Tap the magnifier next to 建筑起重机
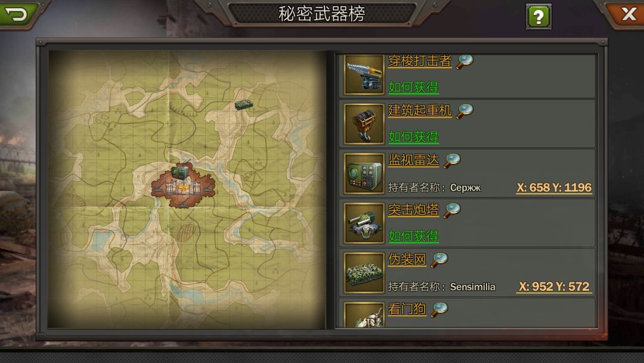The image size is (644, 363). 465,110
